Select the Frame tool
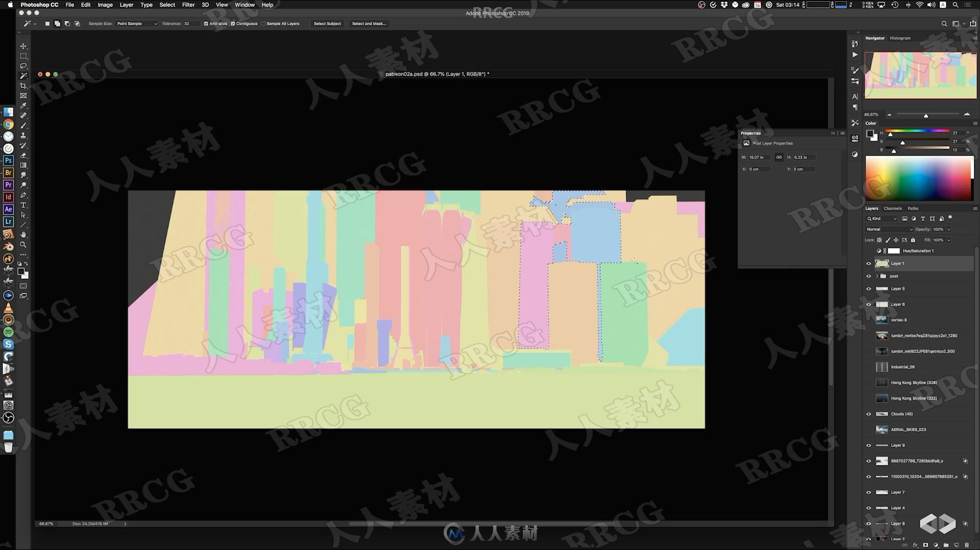This screenshot has height=550, width=980. point(23,96)
